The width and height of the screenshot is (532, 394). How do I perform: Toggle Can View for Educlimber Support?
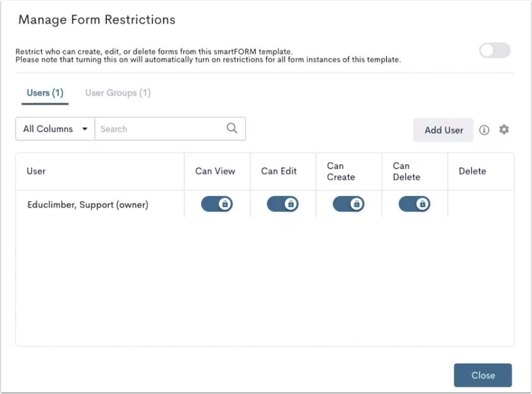click(217, 204)
